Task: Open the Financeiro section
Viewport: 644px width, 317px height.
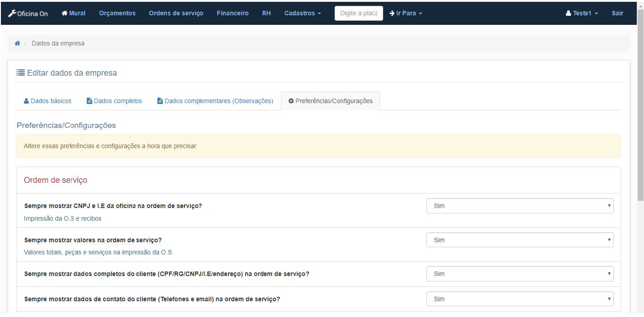Action: click(233, 13)
